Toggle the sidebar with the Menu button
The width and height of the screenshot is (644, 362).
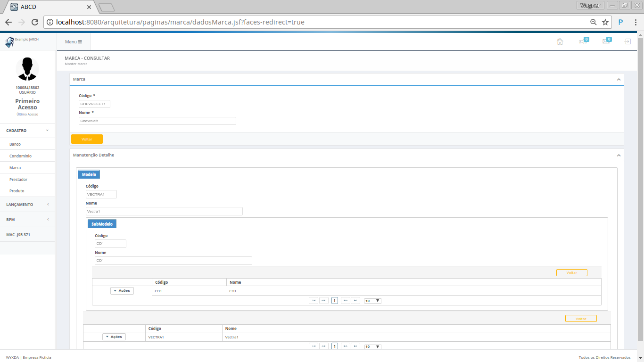(x=73, y=42)
